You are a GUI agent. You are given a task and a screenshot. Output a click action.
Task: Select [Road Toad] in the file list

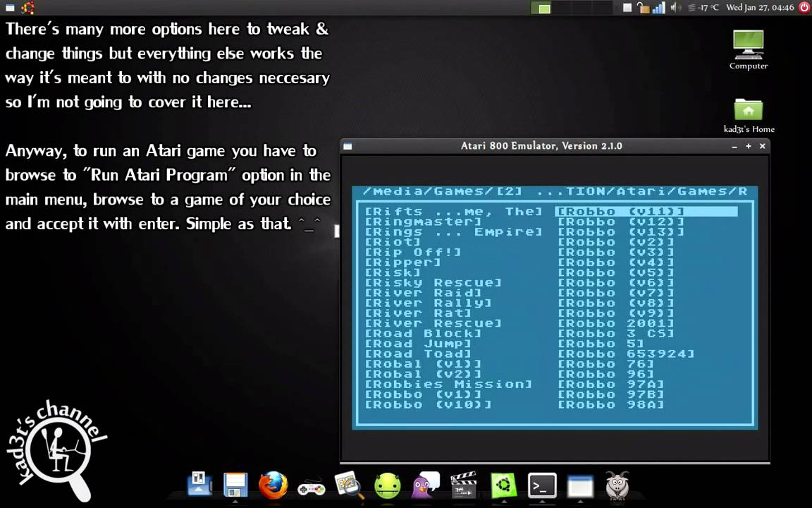pyautogui.click(x=418, y=354)
